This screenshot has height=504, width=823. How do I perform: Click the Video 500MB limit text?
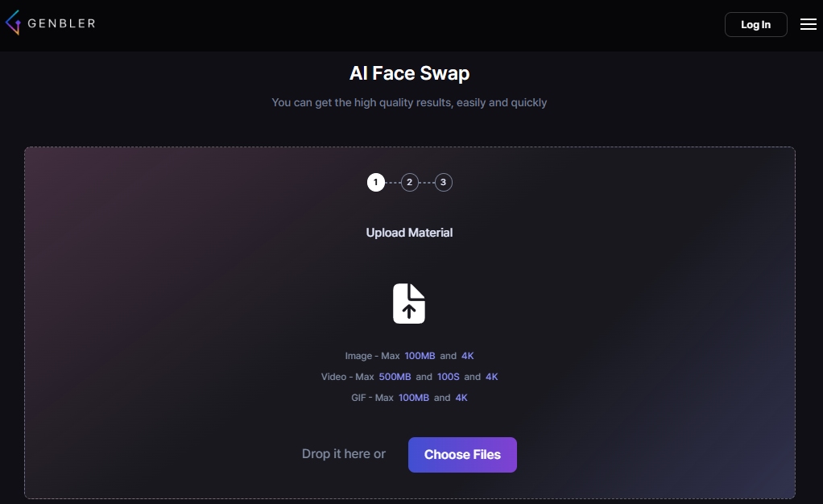pyautogui.click(x=395, y=377)
